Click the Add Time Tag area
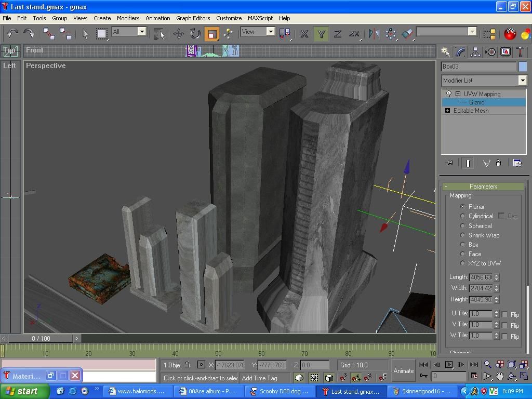The image size is (532, 399). (x=264, y=378)
